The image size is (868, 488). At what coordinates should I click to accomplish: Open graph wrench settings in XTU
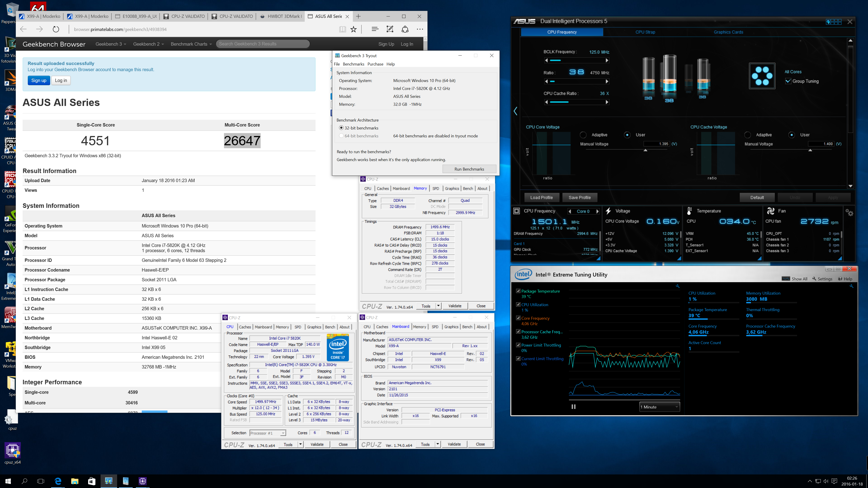pyautogui.click(x=677, y=286)
